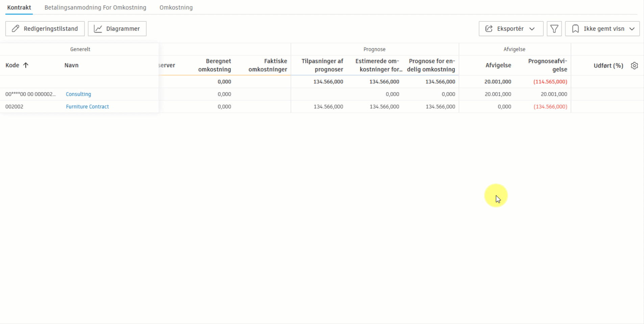
Task: Expand the Eksportér dropdown chevron
Action: 532,29
